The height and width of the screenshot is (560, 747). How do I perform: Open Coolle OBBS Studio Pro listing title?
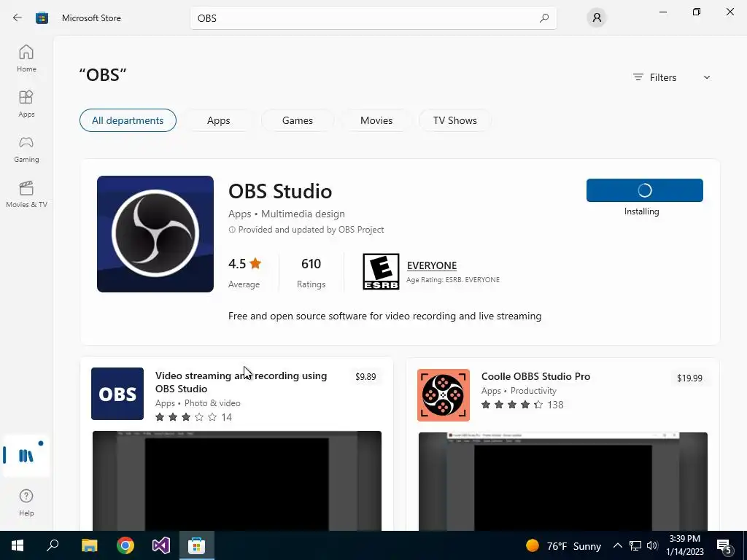click(535, 376)
